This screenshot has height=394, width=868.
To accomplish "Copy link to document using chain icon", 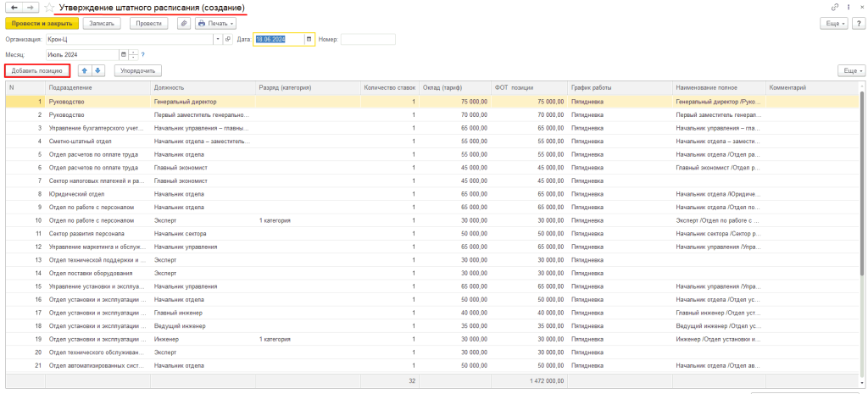I will tap(835, 7).
